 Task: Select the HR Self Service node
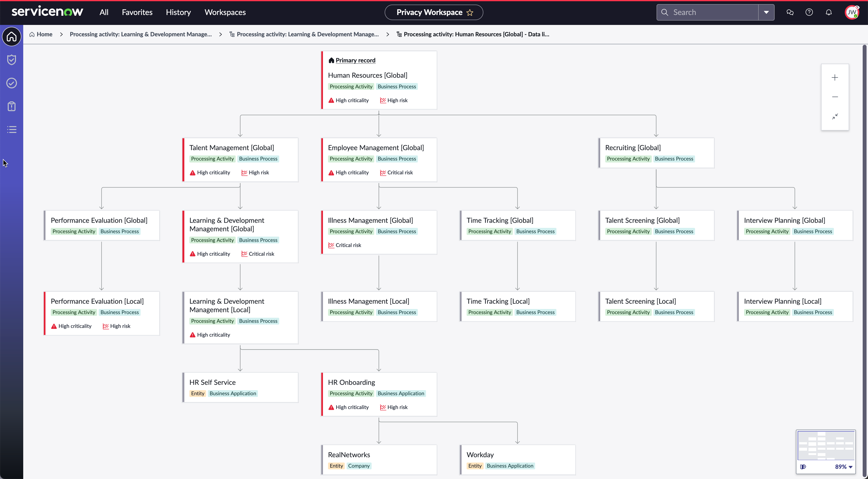coord(240,387)
